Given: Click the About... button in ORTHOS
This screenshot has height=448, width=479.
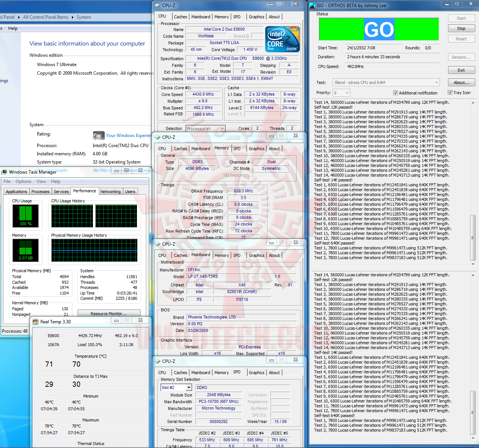Looking at the screenshot, I should [x=461, y=83].
